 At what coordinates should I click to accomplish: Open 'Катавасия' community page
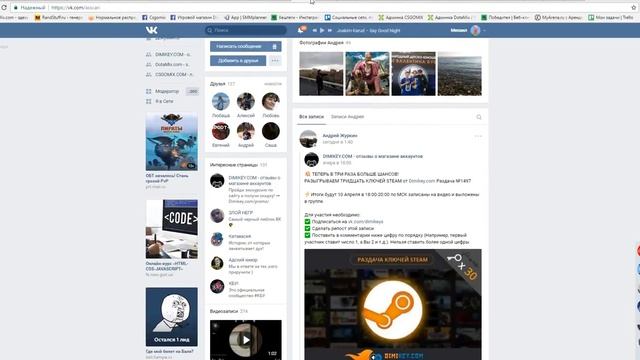[240, 236]
